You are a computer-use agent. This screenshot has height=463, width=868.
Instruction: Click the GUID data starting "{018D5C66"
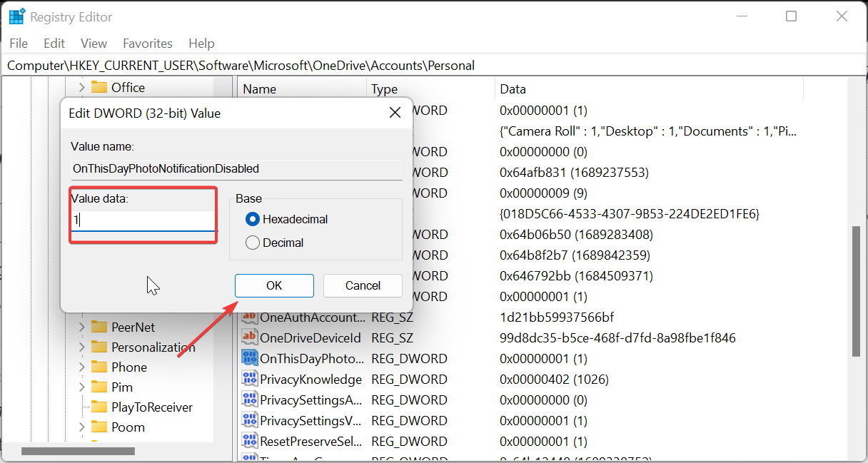(630, 213)
